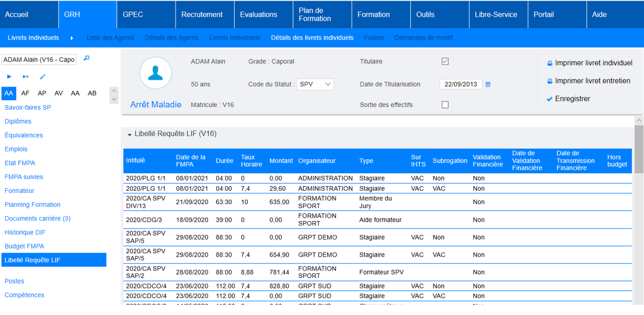The image size is (644, 315).
Task: Select the AF letter filter
Action: click(x=25, y=93)
